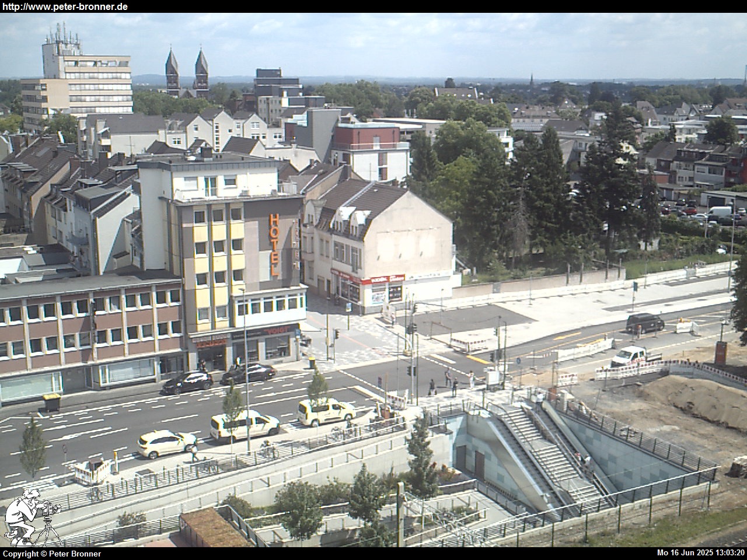Click the http://www.peter-bronner.de URL text
The image size is (747, 560).
pos(65,7)
